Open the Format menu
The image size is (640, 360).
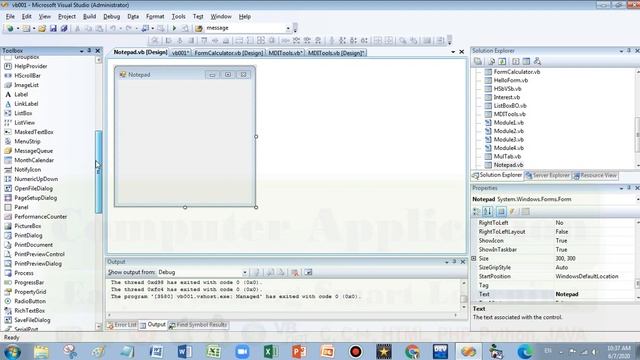coord(155,16)
